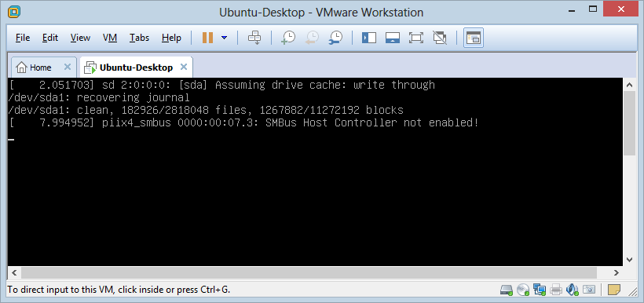Viewport: 644px width, 303px height.
Task: Enter full screen mode
Action: click(416, 38)
